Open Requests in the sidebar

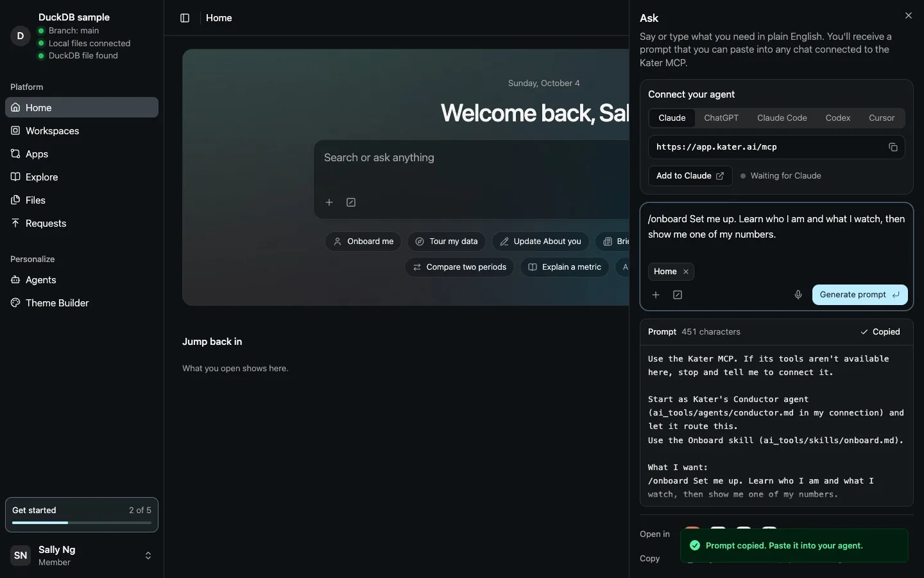tap(81, 223)
